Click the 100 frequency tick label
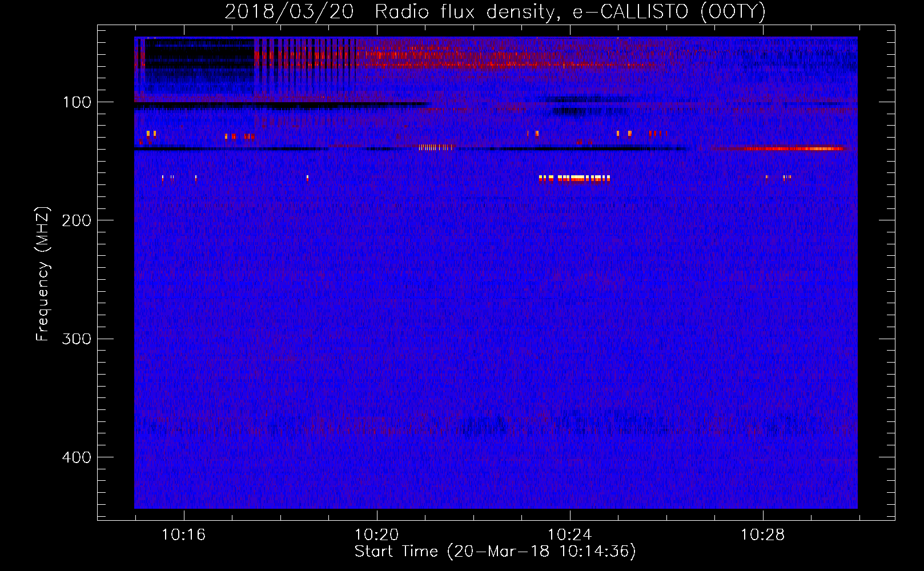924x571 pixels. point(77,103)
